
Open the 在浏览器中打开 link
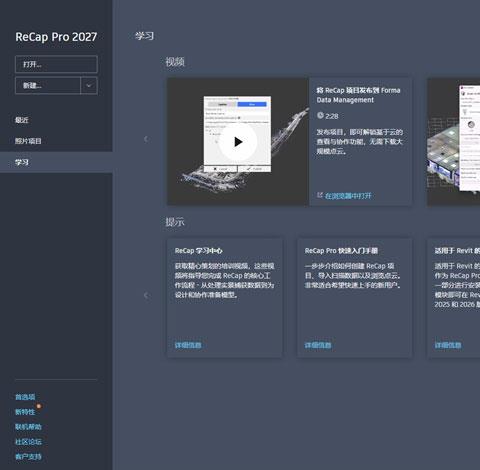click(x=348, y=196)
